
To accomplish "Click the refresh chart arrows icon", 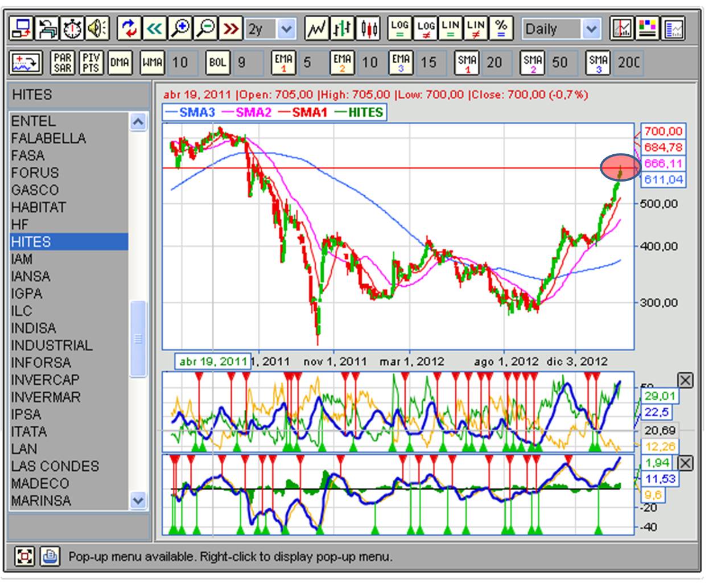I will pos(129,28).
